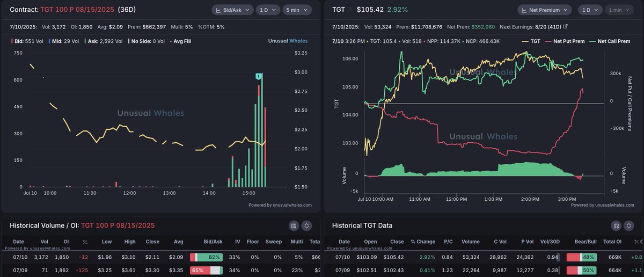Follow 'Powered by unusualwhales.com' under contract chart
The image size is (644, 277).
point(280,205)
